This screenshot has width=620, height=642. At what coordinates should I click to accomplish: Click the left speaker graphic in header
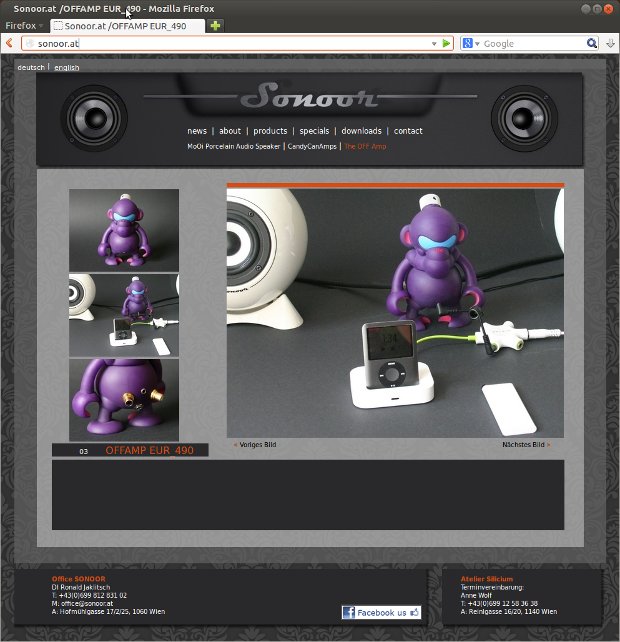[94, 118]
